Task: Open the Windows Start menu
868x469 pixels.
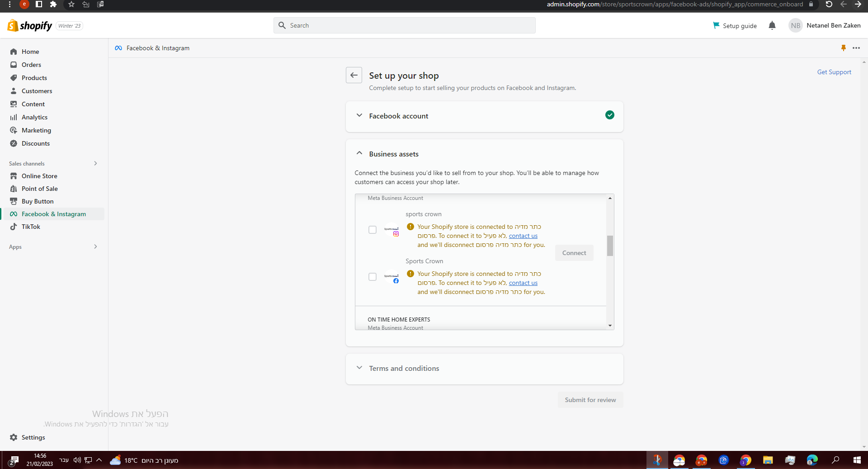Action: coord(857,460)
